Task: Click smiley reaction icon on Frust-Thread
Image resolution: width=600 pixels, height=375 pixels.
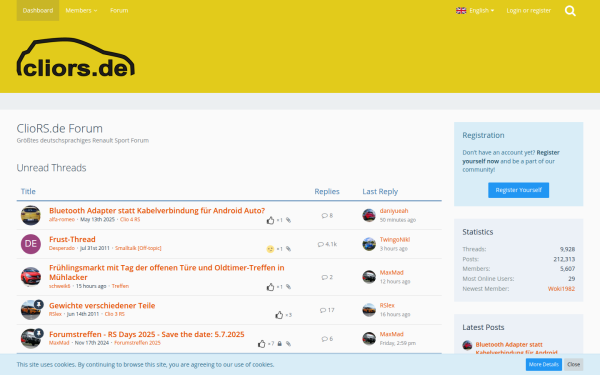Action: click(270, 249)
